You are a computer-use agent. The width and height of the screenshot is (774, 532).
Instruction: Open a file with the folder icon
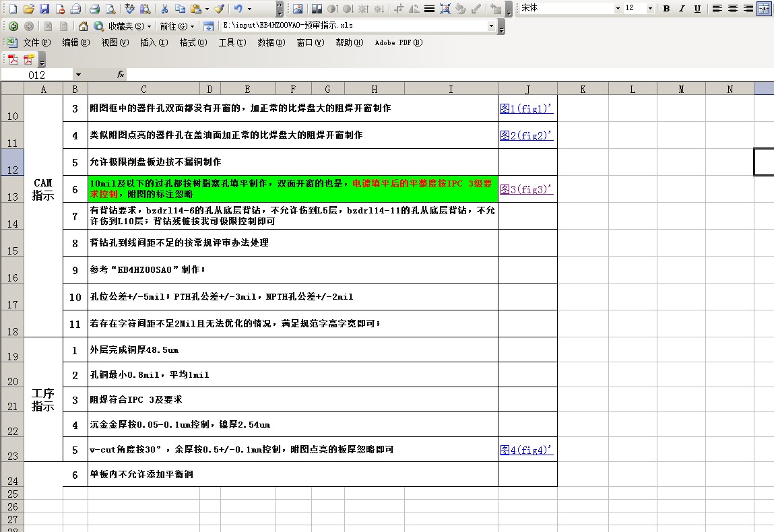click(x=29, y=8)
